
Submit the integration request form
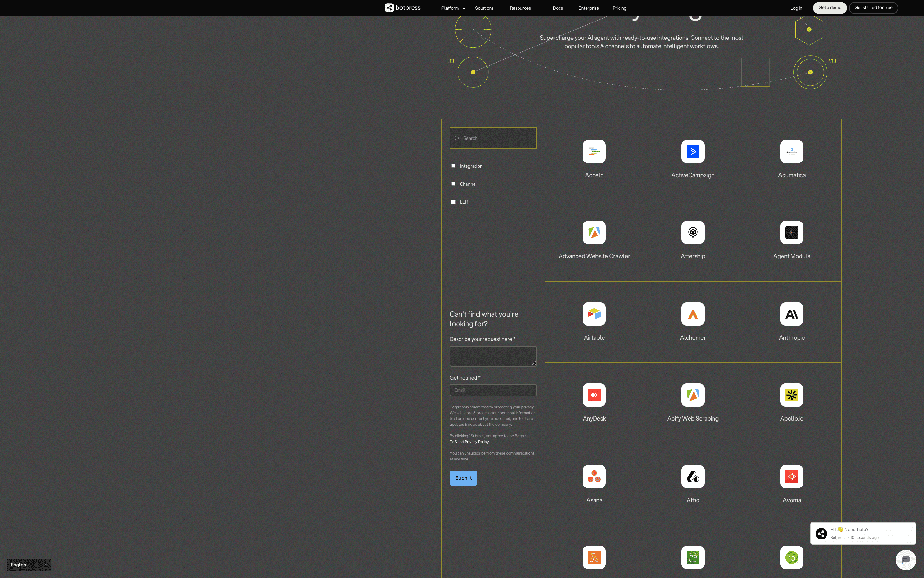[463, 478]
